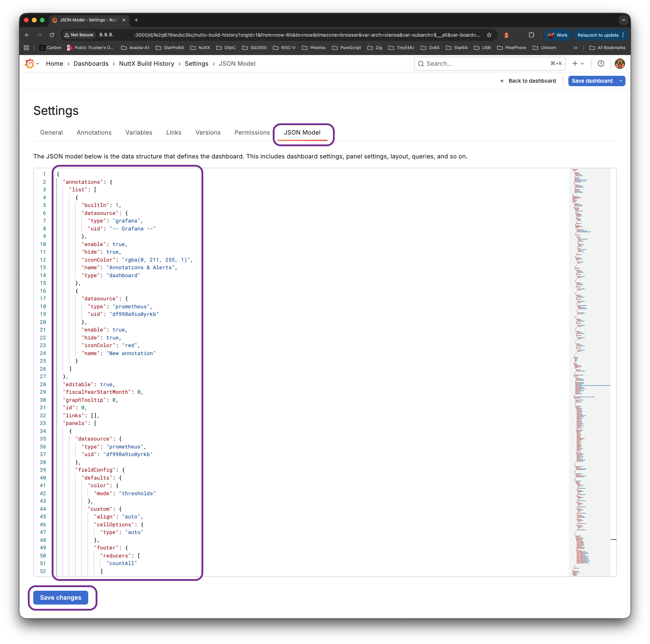The width and height of the screenshot is (650, 644).
Task: Open the help menu question-mark icon
Action: tap(601, 63)
